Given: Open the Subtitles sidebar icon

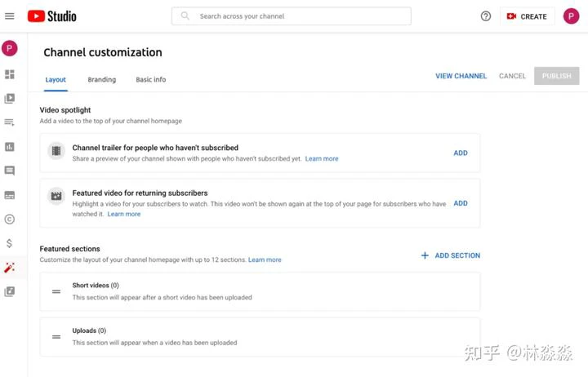Looking at the screenshot, I should point(9,195).
